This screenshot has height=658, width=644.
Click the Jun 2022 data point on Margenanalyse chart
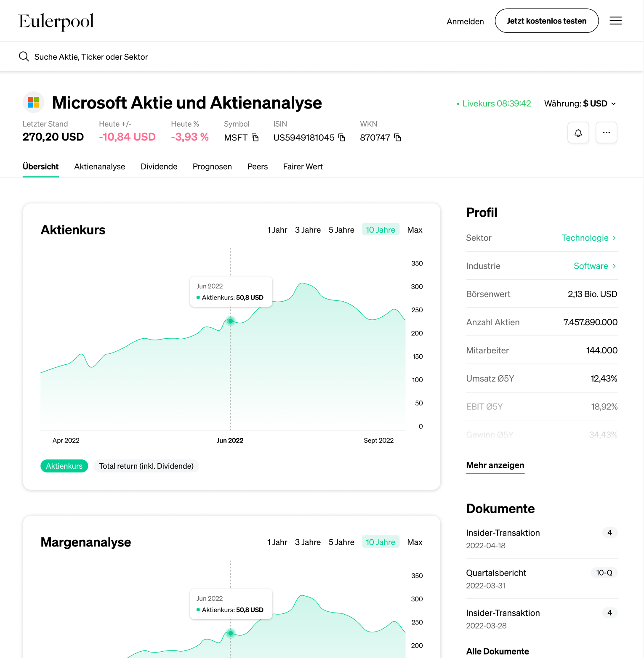click(x=230, y=633)
